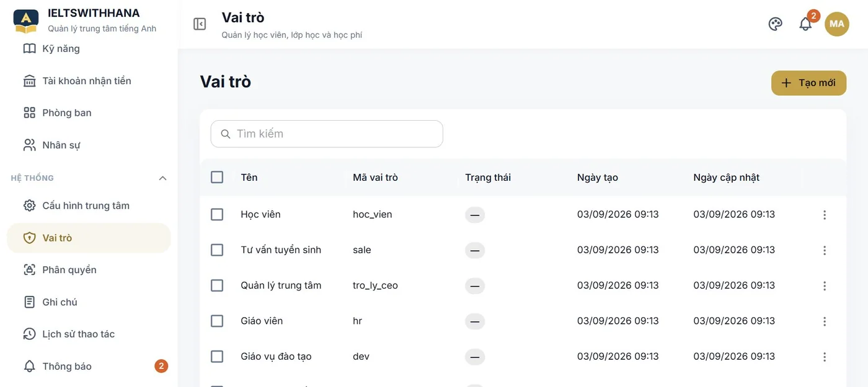Click the status dash badge in Giáo viên row
This screenshot has height=387, width=868.
point(475,321)
